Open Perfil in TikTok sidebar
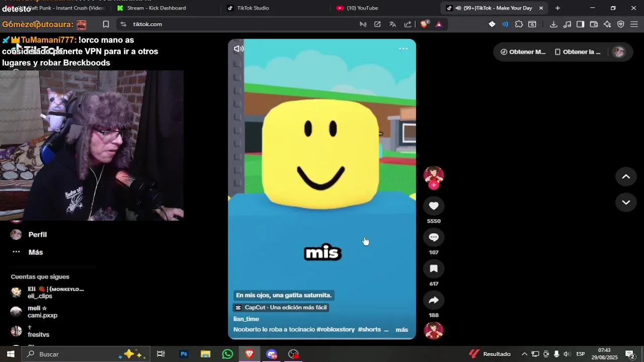 [x=37, y=234]
